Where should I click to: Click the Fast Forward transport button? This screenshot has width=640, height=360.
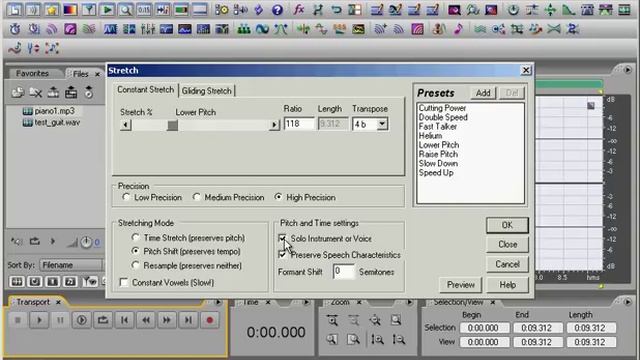pyautogui.click(x=167, y=320)
